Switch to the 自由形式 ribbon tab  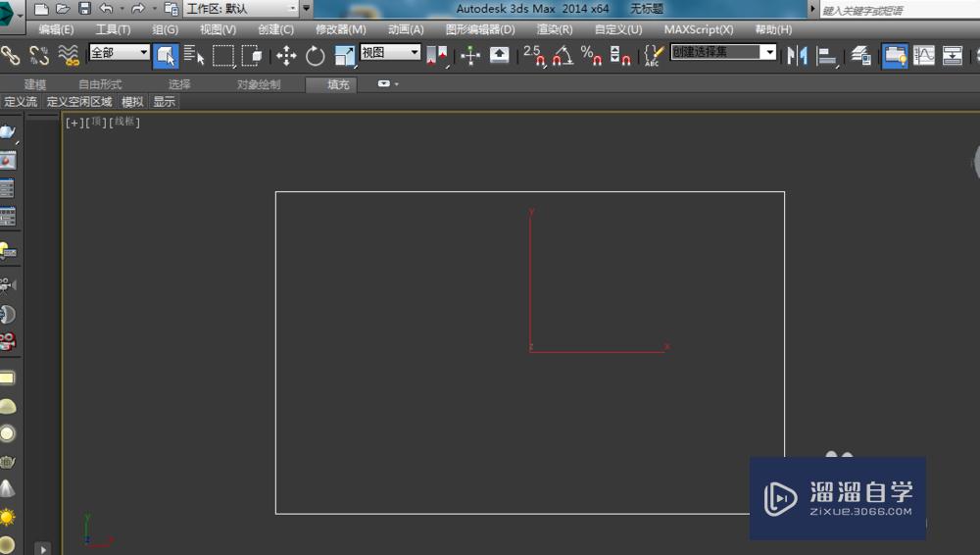click(100, 84)
